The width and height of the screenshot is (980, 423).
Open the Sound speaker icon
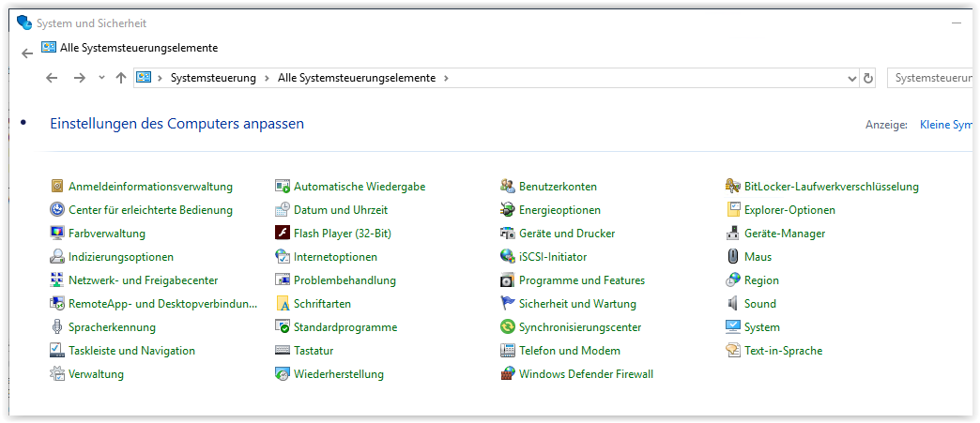tap(733, 304)
